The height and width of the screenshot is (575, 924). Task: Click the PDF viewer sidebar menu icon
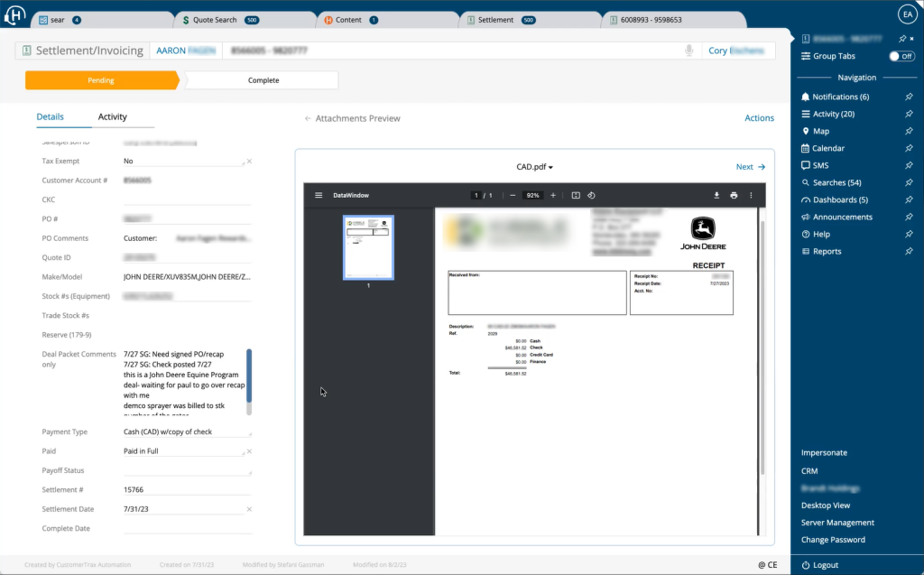click(x=319, y=195)
